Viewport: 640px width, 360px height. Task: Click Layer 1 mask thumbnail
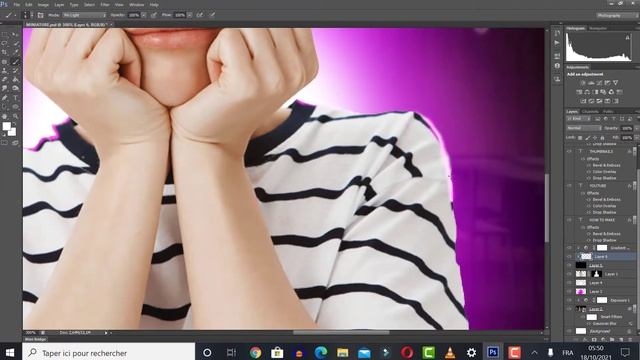point(597,274)
